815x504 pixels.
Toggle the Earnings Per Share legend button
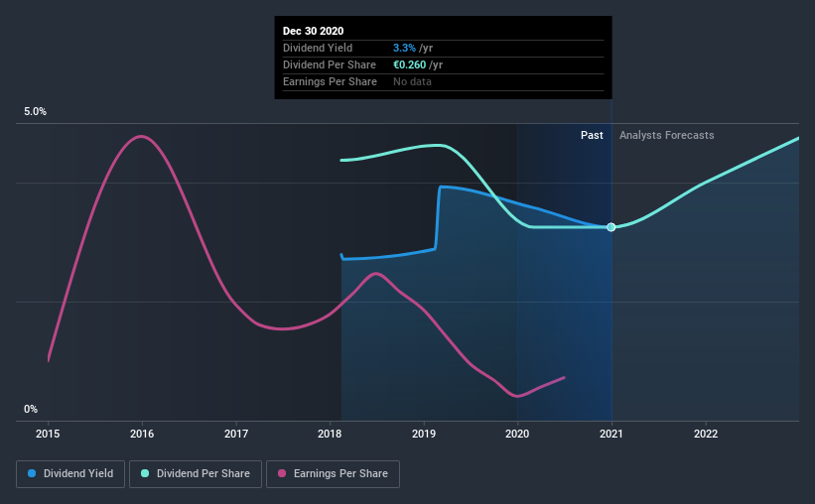(x=333, y=474)
